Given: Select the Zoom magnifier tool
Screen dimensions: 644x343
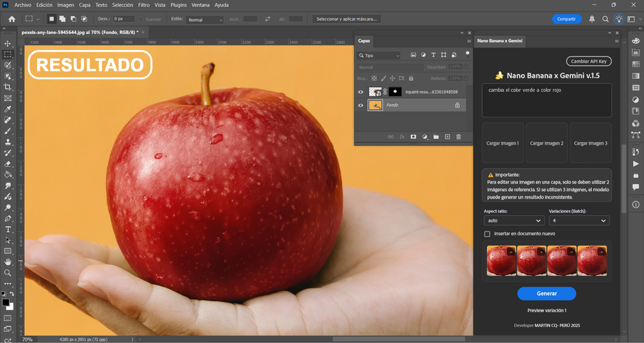Looking at the screenshot, I should (8, 272).
